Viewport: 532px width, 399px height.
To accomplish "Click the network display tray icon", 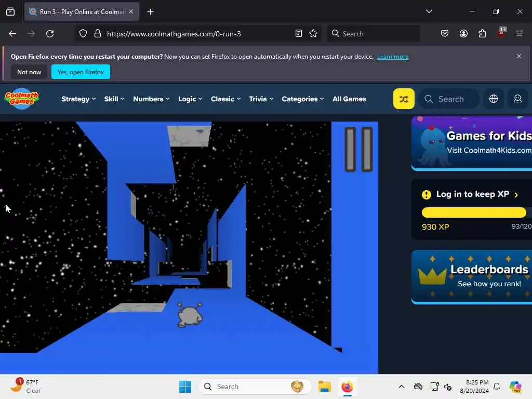I will point(434,387).
